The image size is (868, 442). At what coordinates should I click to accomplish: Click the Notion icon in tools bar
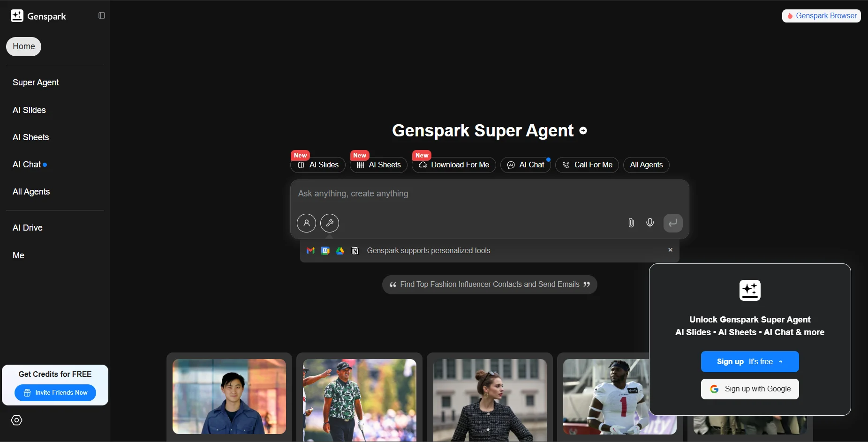(355, 251)
